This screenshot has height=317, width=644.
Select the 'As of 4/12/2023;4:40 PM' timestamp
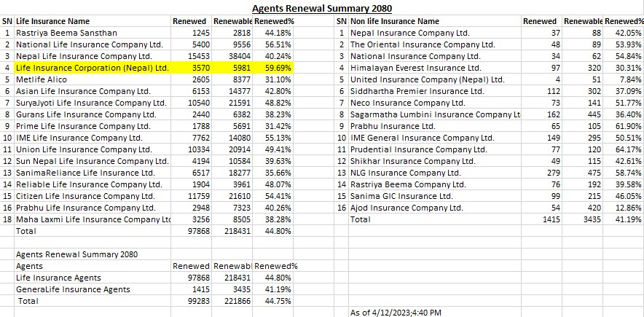[x=396, y=312]
